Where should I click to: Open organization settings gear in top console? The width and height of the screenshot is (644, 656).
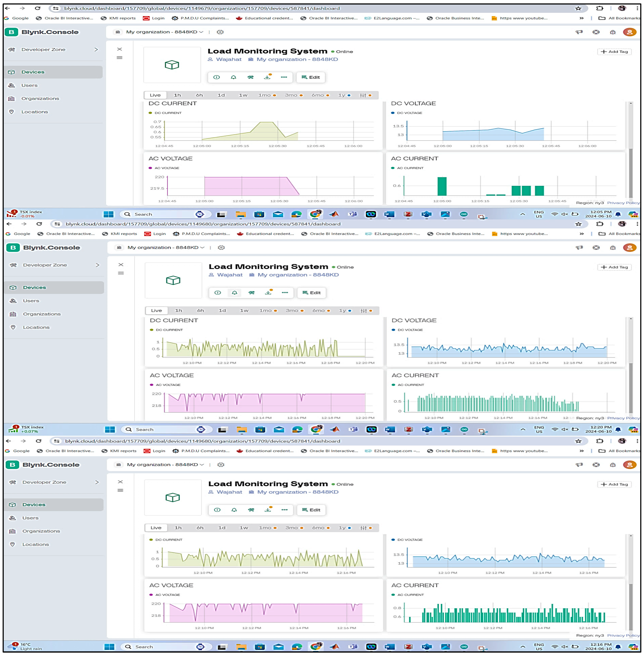click(x=220, y=32)
